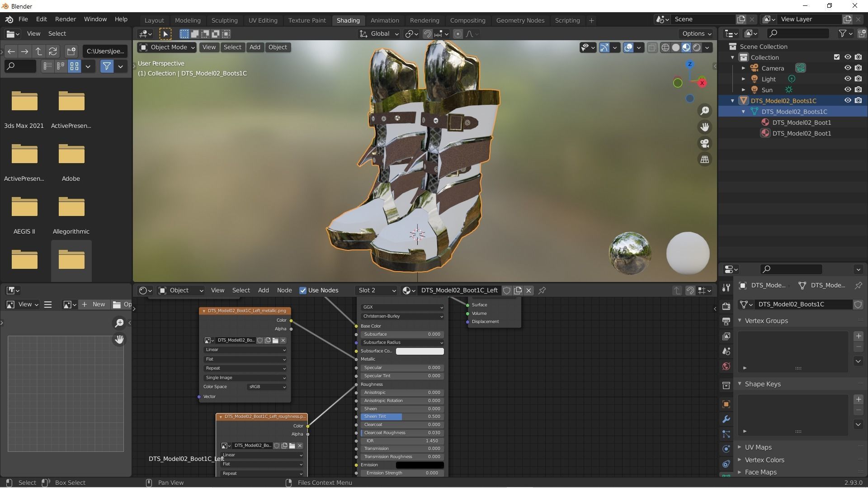The height and width of the screenshot is (488, 868).
Task: Toggle camera view icon in viewport
Action: point(705,144)
